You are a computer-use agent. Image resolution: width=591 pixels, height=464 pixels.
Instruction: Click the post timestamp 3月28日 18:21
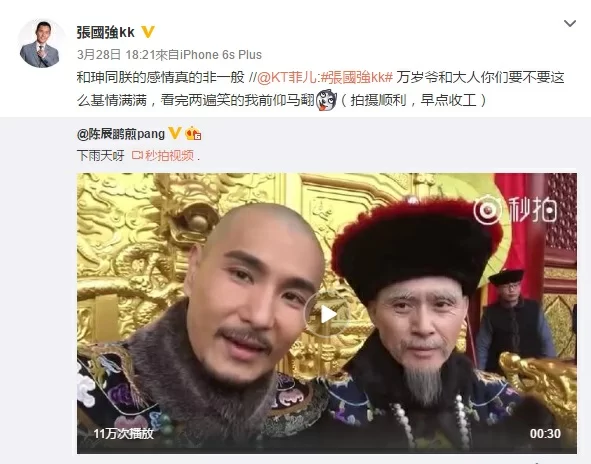tap(116, 55)
